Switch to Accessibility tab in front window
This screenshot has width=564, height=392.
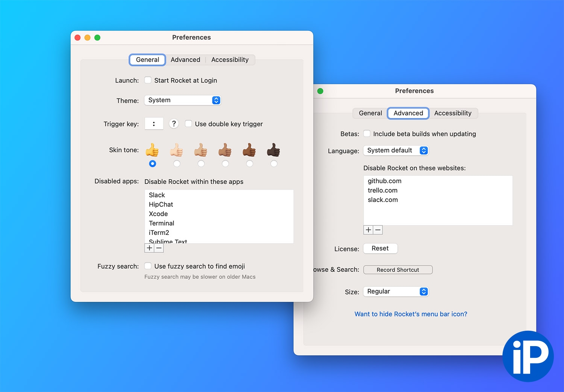230,60
